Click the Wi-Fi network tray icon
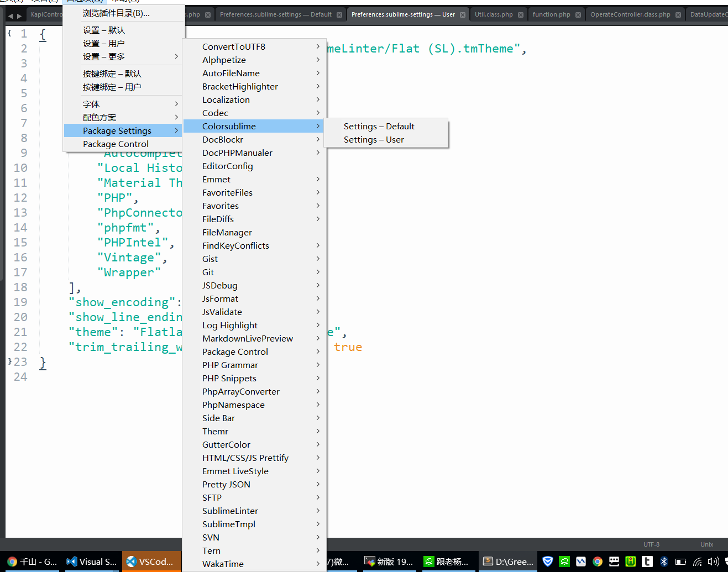728x572 pixels. coord(698,561)
